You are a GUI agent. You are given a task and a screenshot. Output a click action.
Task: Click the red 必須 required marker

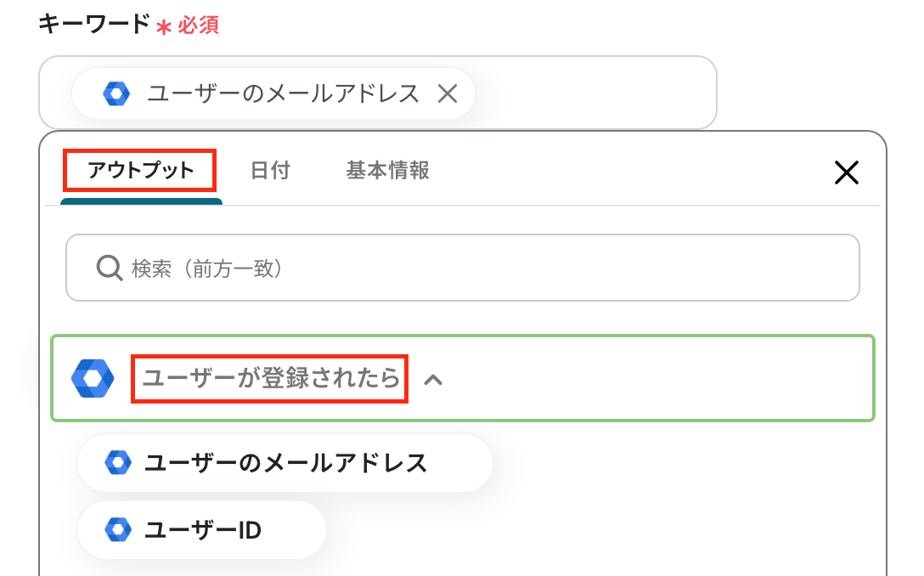point(198,25)
